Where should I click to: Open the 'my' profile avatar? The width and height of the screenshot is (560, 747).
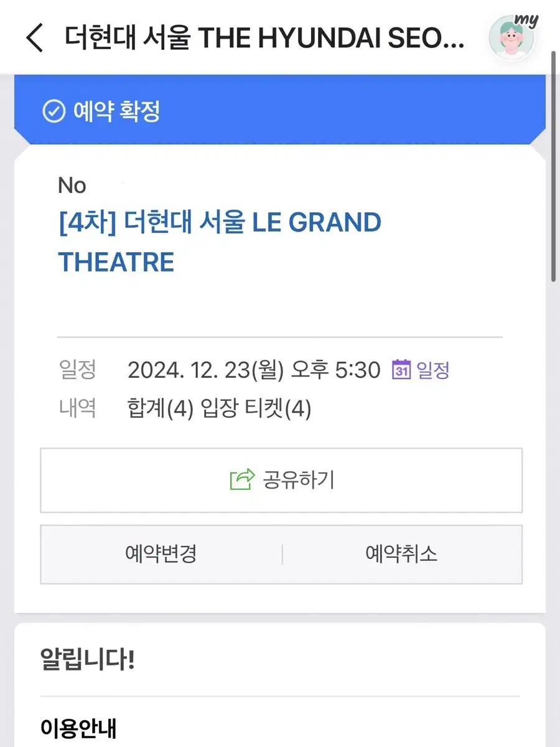pyautogui.click(x=512, y=37)
